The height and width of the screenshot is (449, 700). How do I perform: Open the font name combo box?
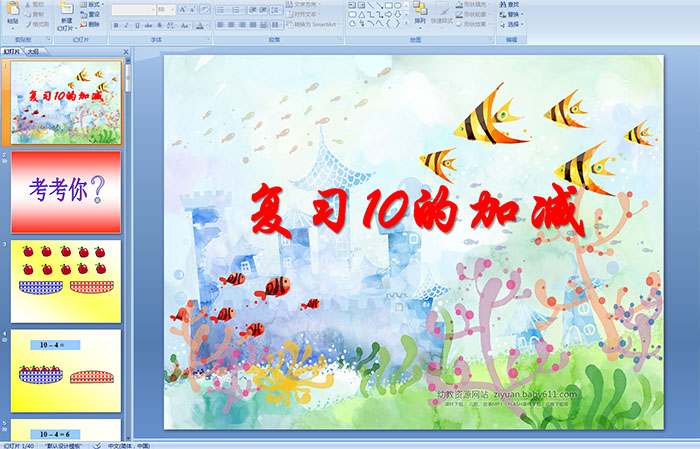(x=133, y=10)
